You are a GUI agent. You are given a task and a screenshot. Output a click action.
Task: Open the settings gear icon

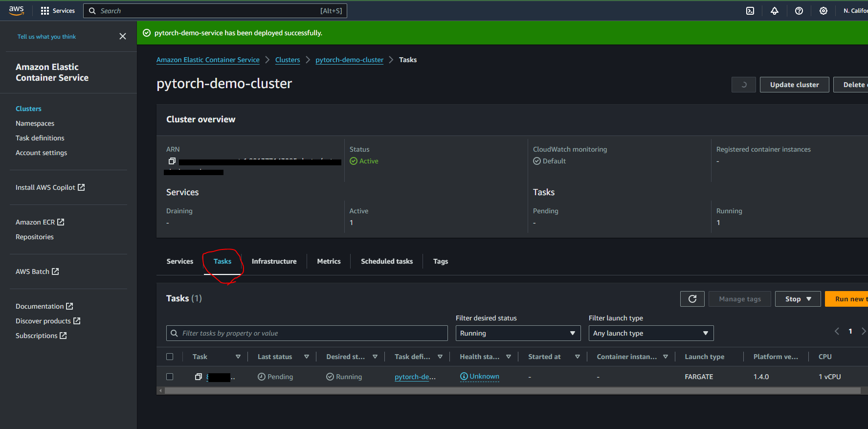823,11
